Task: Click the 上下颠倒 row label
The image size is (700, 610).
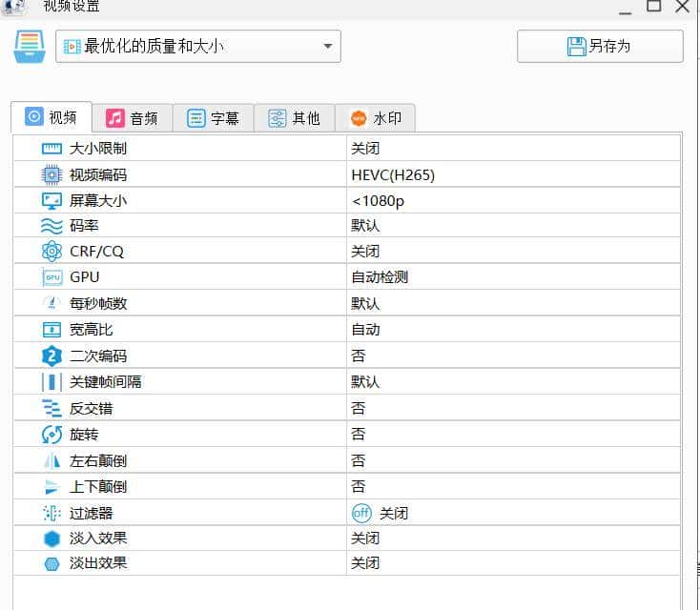Action: click(98, 487)
